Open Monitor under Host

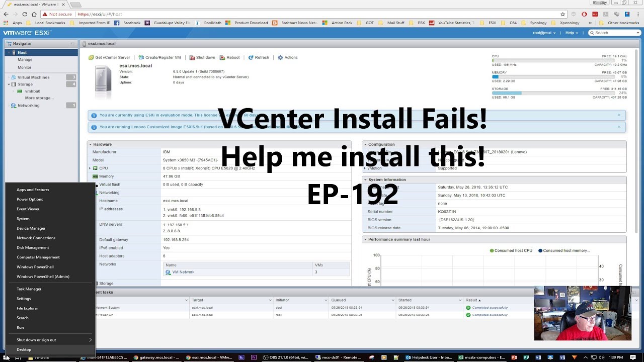coord(25,67)
